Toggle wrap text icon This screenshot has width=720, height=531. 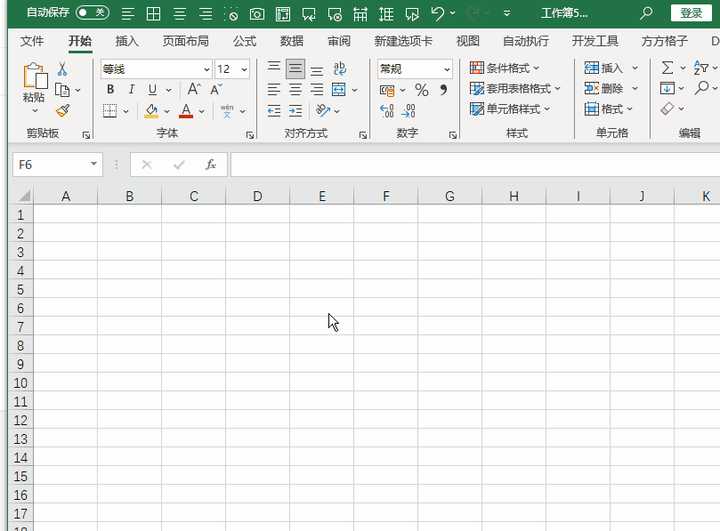pos(340,69)
